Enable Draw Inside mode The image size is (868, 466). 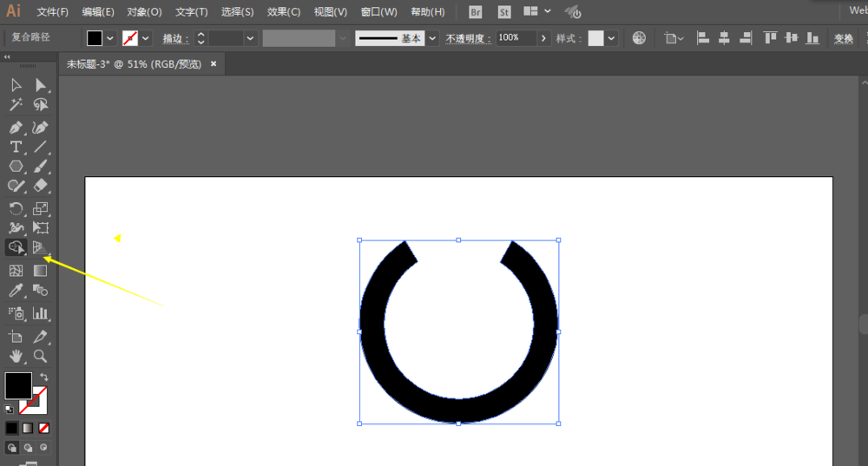pos(43,447)
